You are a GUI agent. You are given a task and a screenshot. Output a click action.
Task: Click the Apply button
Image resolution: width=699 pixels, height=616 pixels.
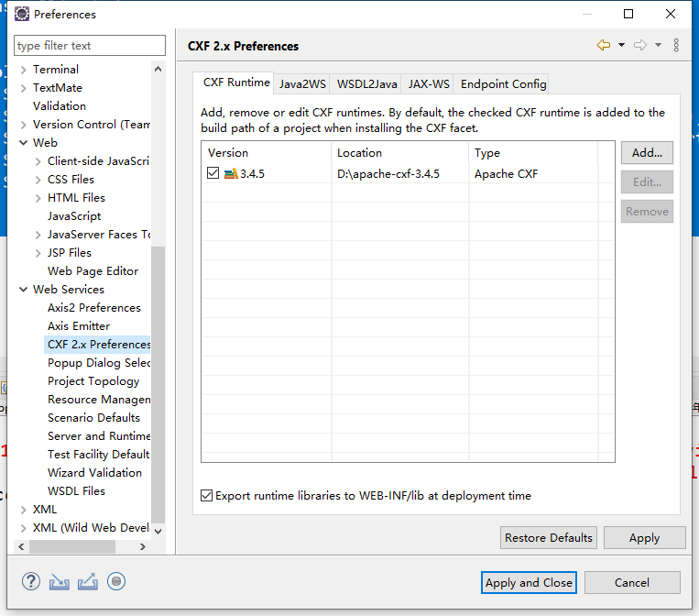tap(645, 538)
